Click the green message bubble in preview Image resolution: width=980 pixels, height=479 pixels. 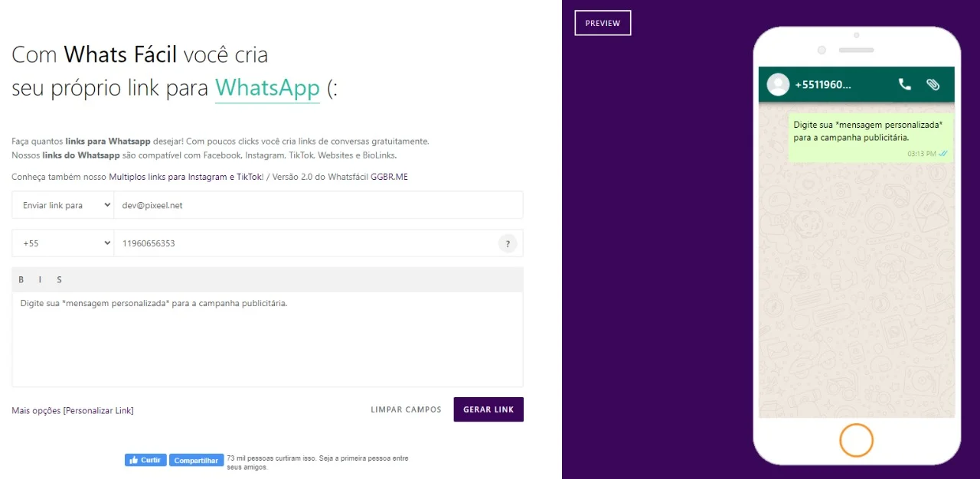coord(871,138)
